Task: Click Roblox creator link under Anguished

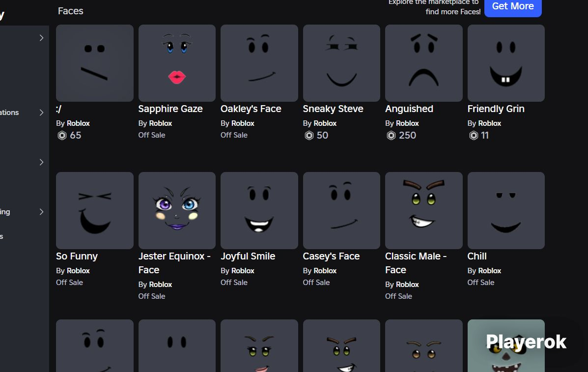Action: [407, 123]
